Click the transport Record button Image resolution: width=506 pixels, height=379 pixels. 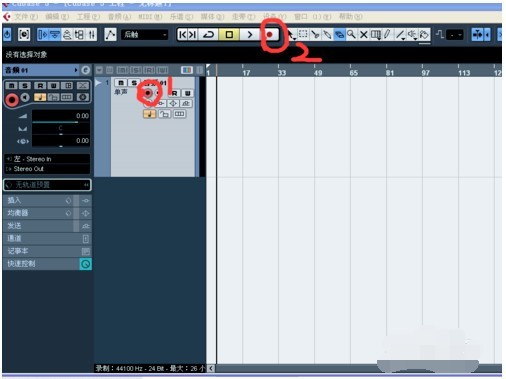(270, 34)
